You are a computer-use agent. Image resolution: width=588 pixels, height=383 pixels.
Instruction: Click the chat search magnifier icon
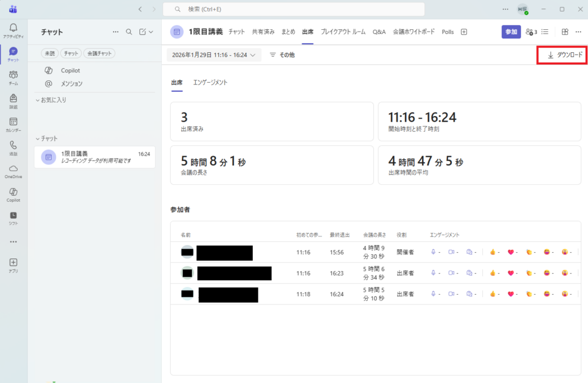point(129,32)
